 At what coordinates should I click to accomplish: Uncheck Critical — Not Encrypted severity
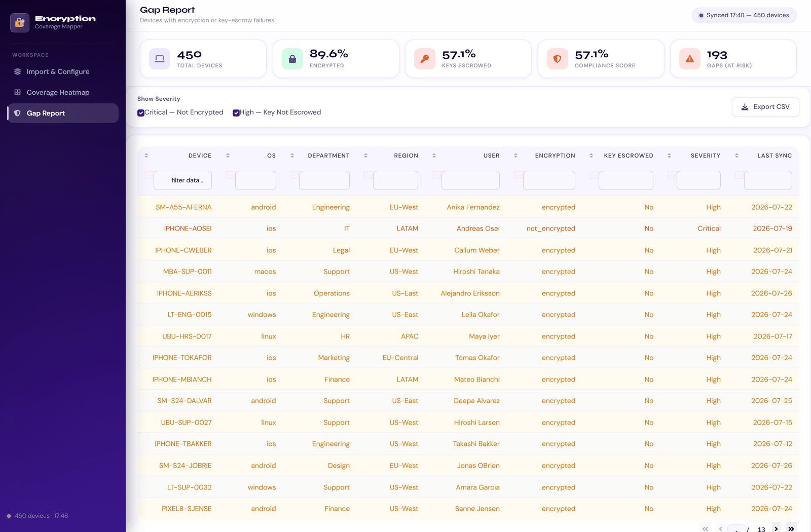141,113
